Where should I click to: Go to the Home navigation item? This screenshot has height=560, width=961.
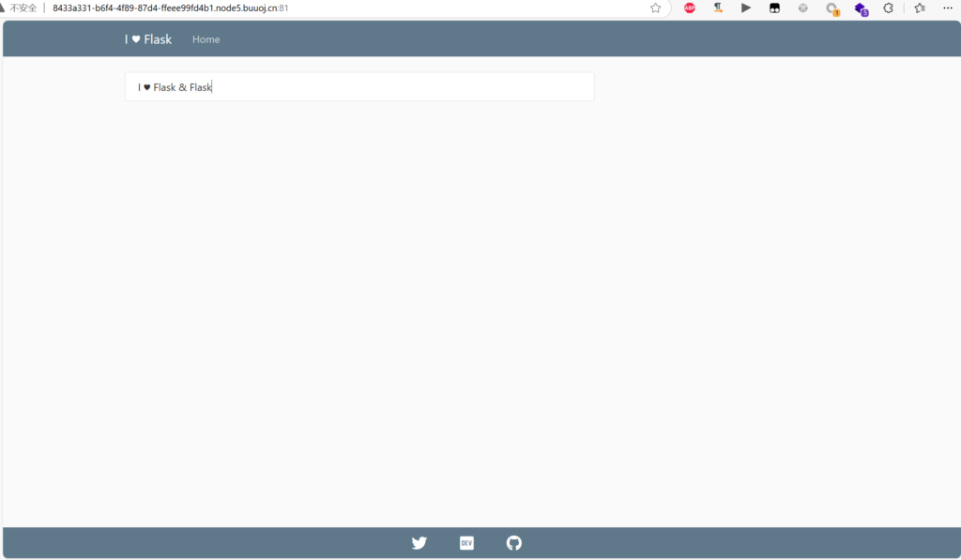coord(206,39)
